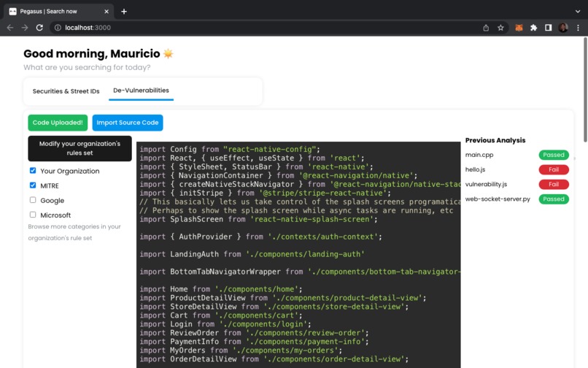Select the Pegasus | Search now tab
588x368 pixels.
(59, 12)
